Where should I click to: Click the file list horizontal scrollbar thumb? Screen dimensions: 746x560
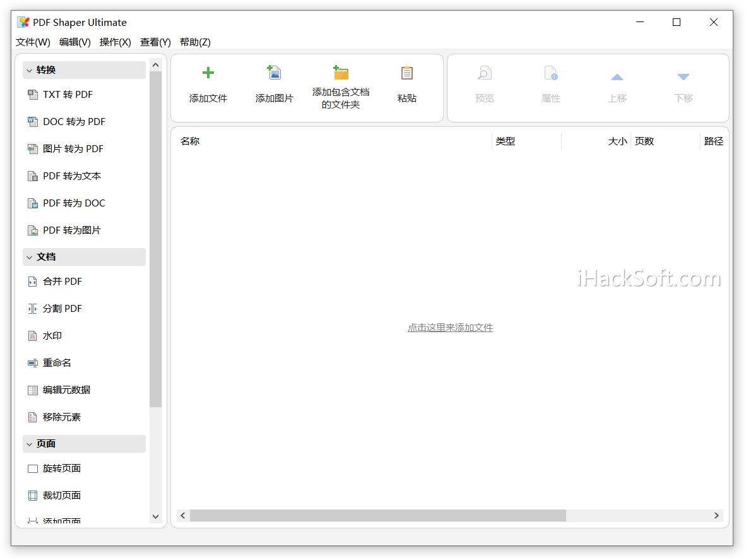pos(378,515)
